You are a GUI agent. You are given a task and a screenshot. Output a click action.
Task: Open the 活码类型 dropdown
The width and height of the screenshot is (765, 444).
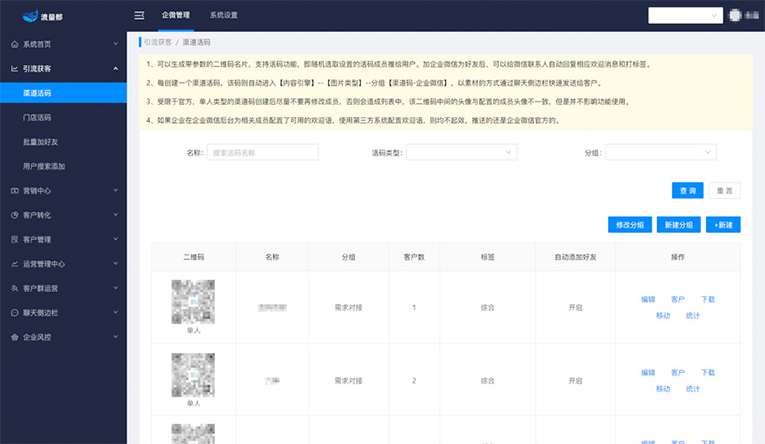(461, 152)
